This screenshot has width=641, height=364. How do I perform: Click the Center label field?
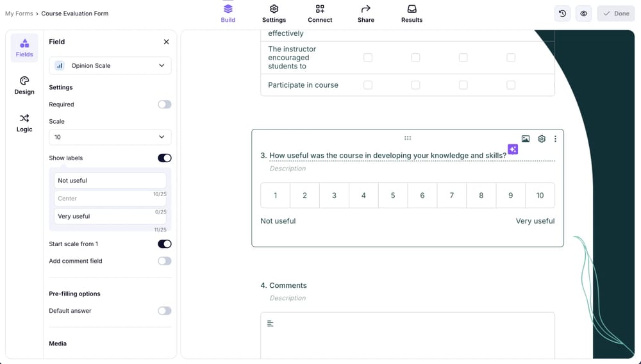(x=110, y=198)
